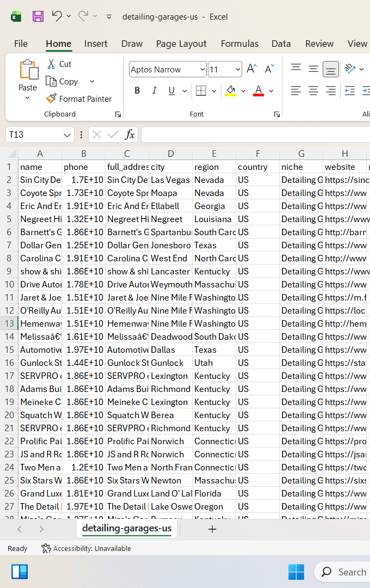This screenshot has width=370, height=588.
Task: Click in the formula bar
Action: (256, 134)
